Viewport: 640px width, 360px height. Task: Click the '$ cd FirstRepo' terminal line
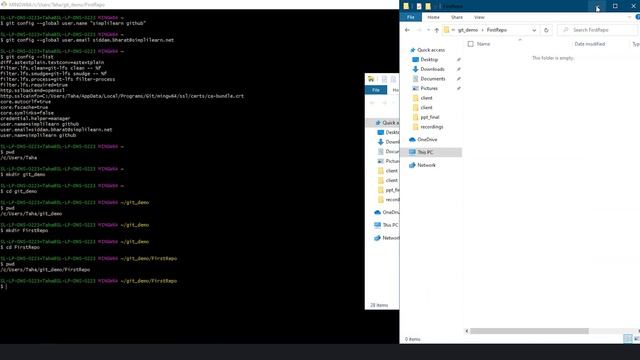point(20,247)
